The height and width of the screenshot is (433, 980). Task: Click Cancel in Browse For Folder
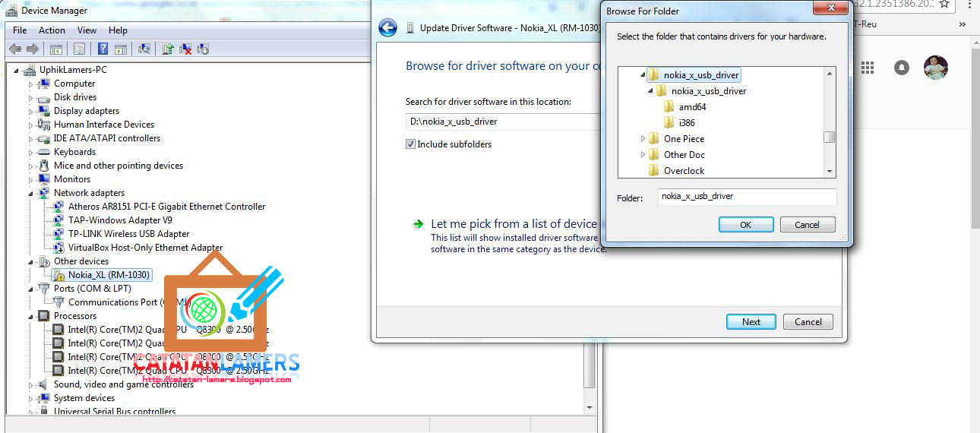point(807,225)
